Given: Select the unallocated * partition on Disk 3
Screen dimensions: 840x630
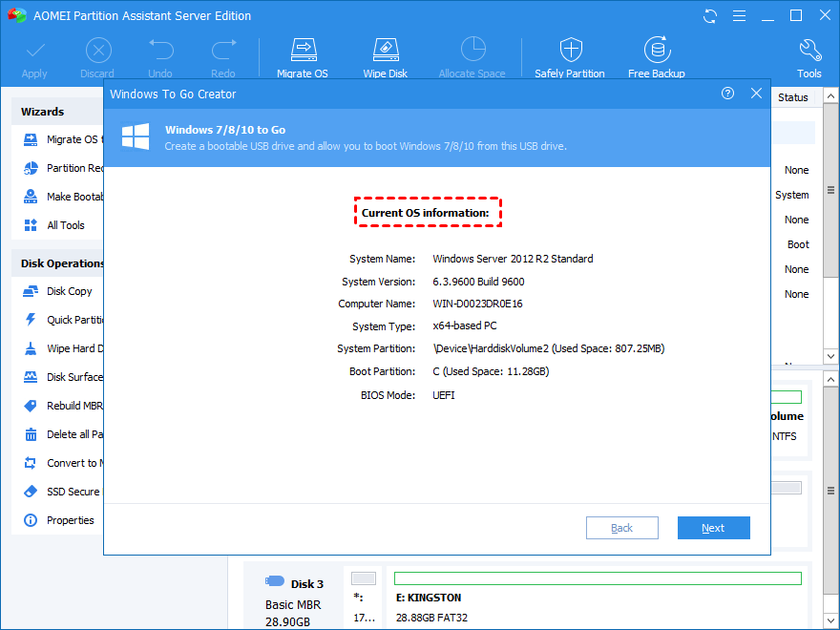Looking at the screenshot, I should [364, 598].
